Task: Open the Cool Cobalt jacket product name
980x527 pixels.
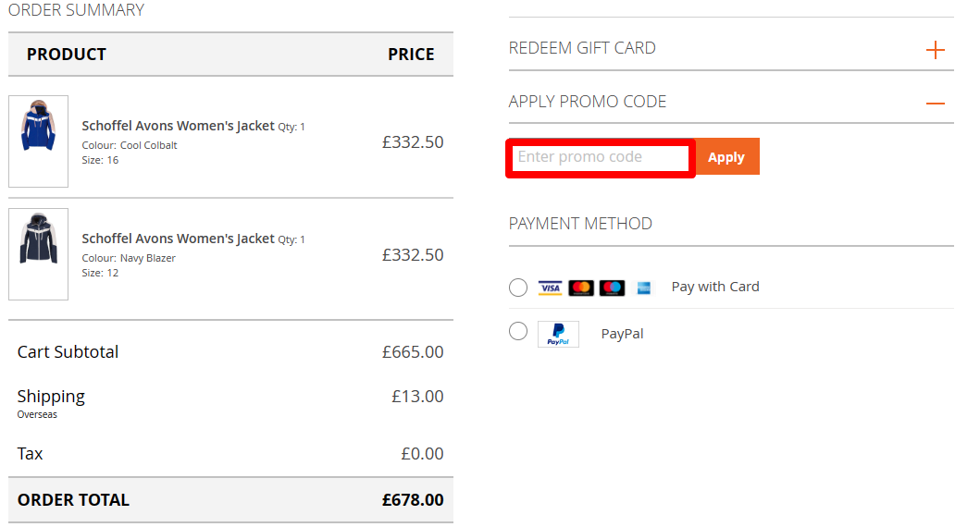Action: (x=178, y=126)
